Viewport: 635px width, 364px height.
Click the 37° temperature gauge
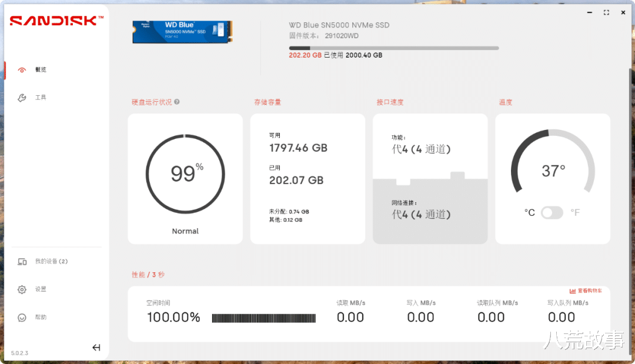tap(553, 162)
